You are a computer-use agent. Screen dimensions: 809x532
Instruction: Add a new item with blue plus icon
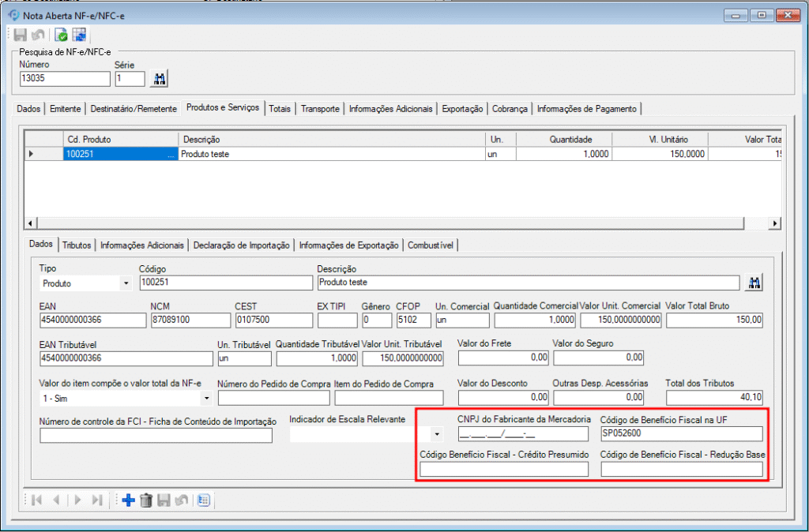pos(128,500)
